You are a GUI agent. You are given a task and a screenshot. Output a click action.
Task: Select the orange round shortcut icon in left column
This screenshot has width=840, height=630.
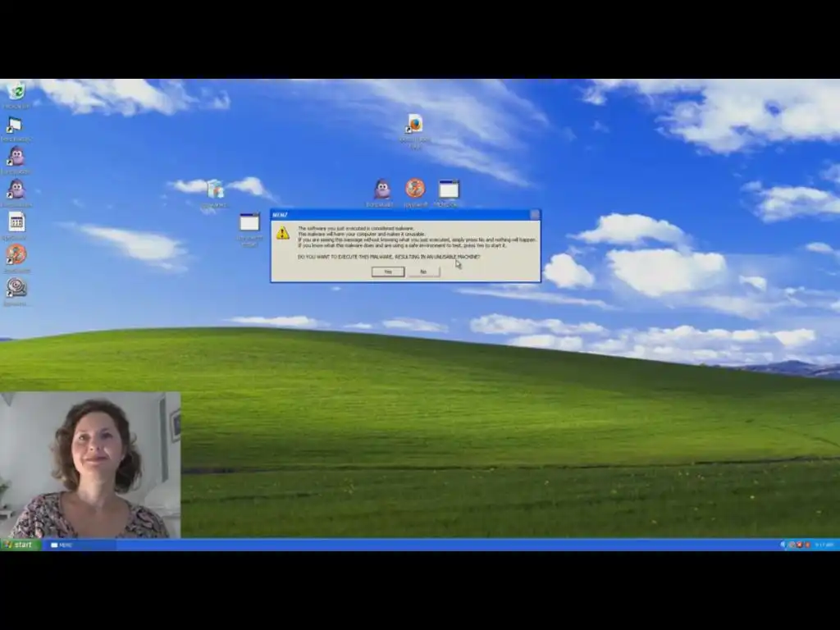pyautogui.click(x=16, y=254)
